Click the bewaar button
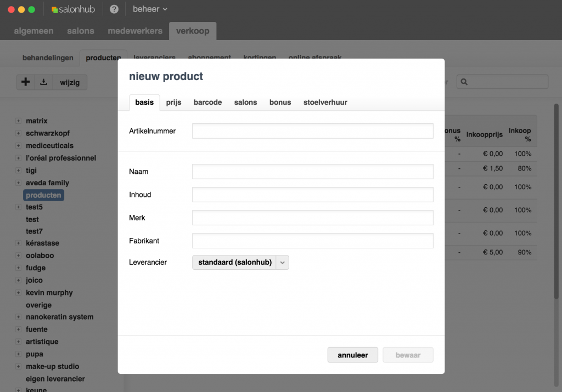The height and width of the screenshot is (392, 562). (408, 355)
